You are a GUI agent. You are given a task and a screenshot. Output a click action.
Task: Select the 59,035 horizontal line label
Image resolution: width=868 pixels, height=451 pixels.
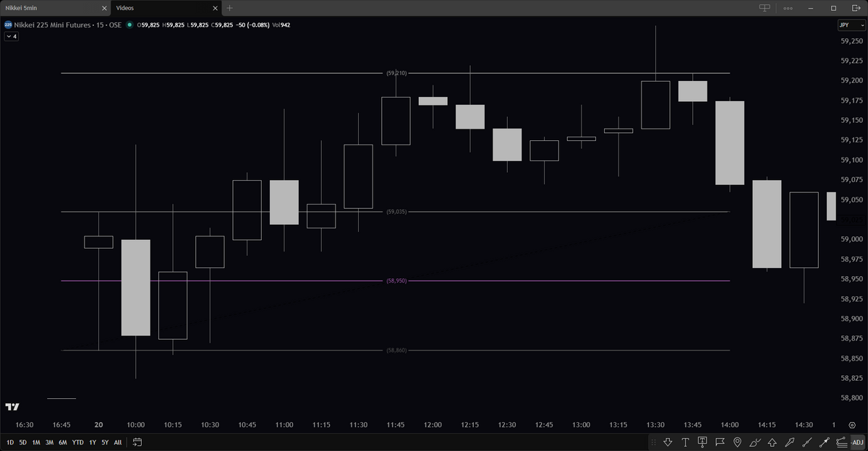pos(396,212)
